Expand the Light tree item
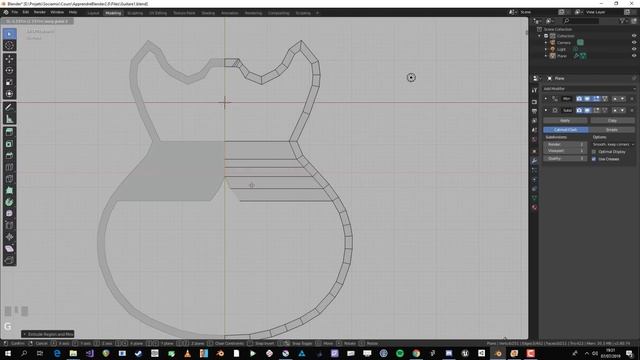Viewport: 640px width, 360px height. click(546, 49)
